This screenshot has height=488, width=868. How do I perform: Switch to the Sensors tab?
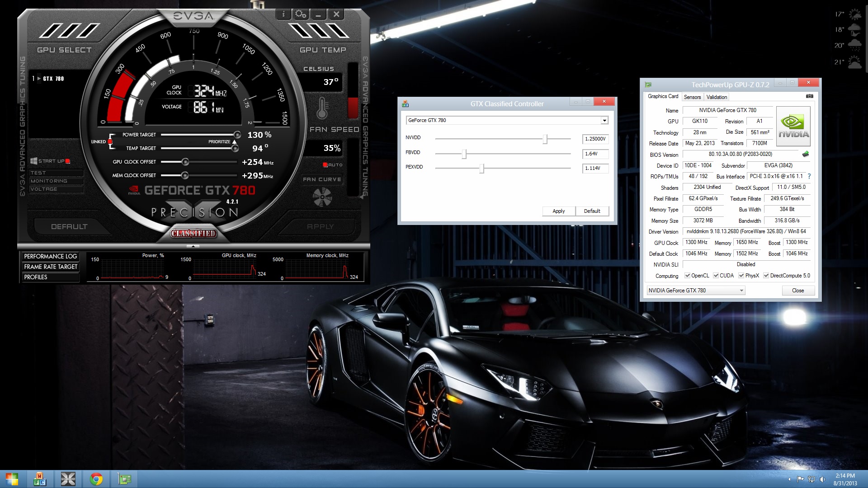692,97
